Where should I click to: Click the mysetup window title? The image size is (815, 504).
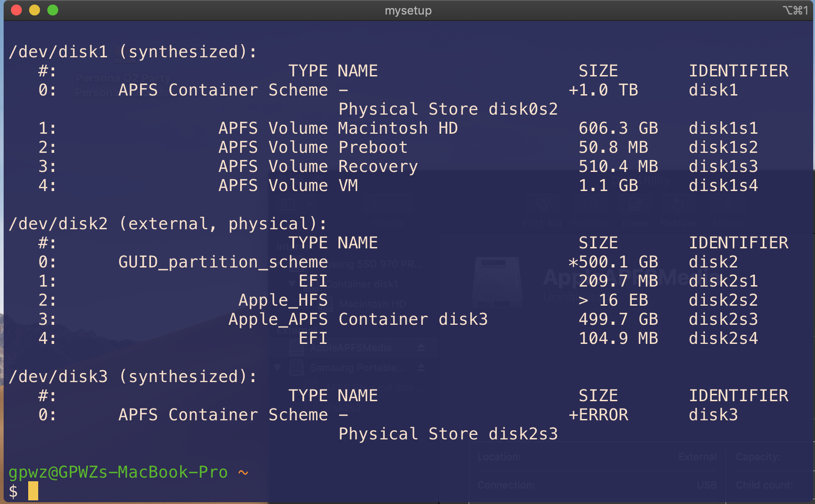click(x=408, y=10)
